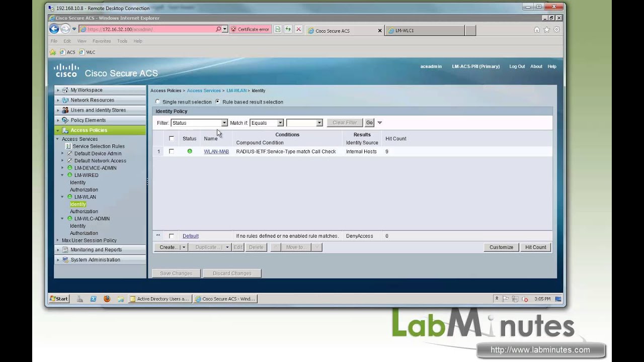Click the Firefox icon in the taskbar
This screenshot has width=644, height=362.
tap(107, 299)
